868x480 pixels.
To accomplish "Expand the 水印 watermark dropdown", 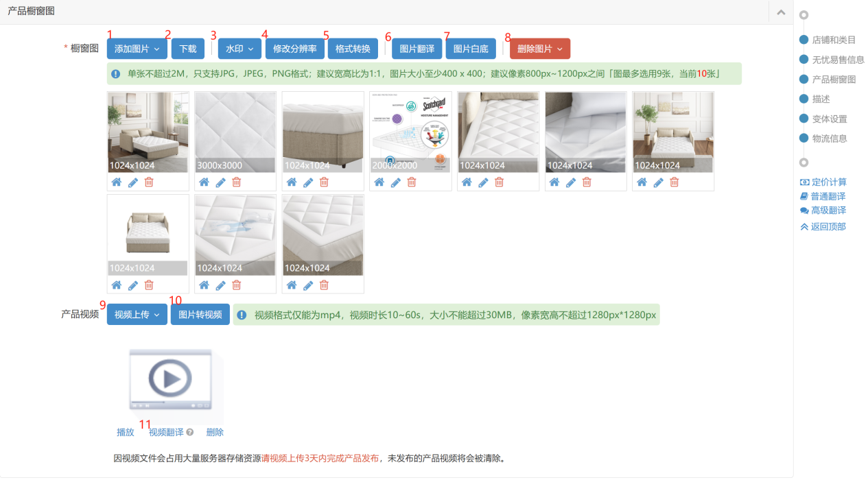I will (239, 49).
